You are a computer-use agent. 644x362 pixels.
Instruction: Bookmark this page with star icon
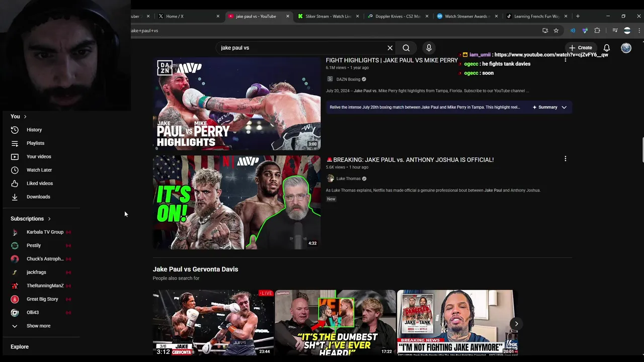tap(556, 31)
